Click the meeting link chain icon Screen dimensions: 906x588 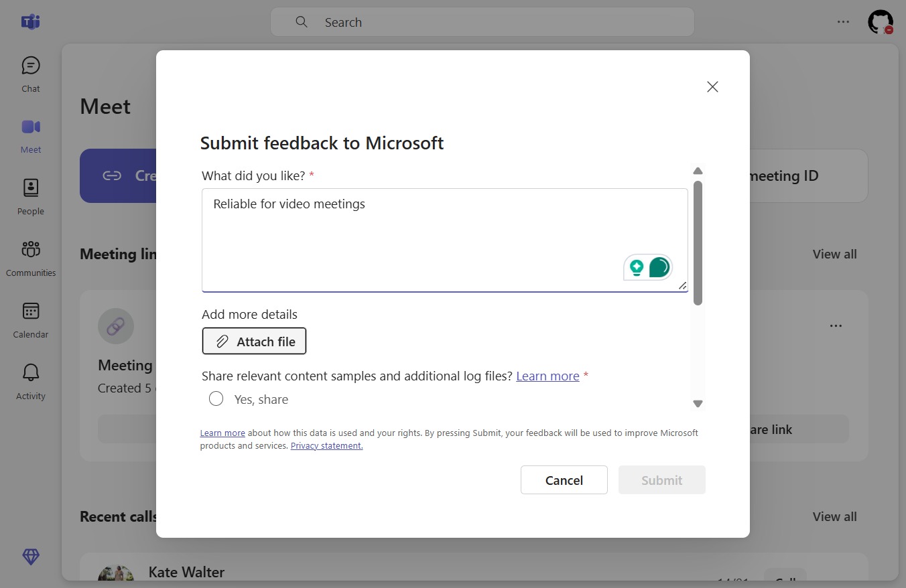tap(116, 326)
